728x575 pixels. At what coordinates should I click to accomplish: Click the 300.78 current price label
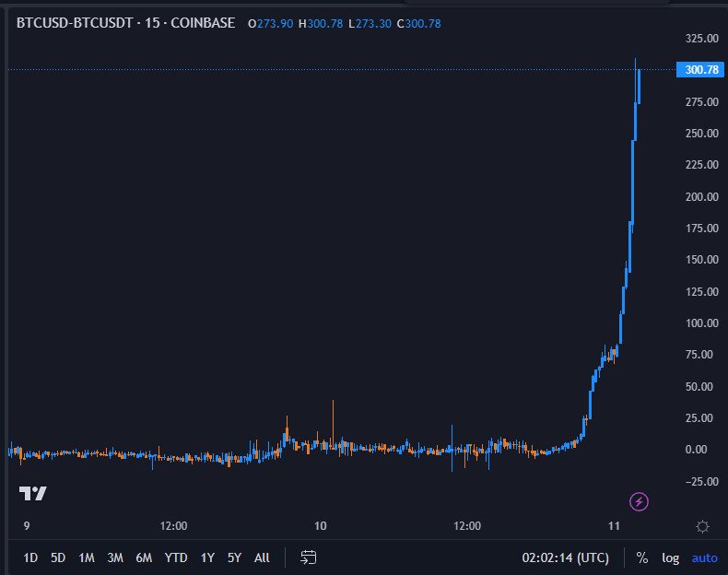pyautogui.click(x=700, y=70)
